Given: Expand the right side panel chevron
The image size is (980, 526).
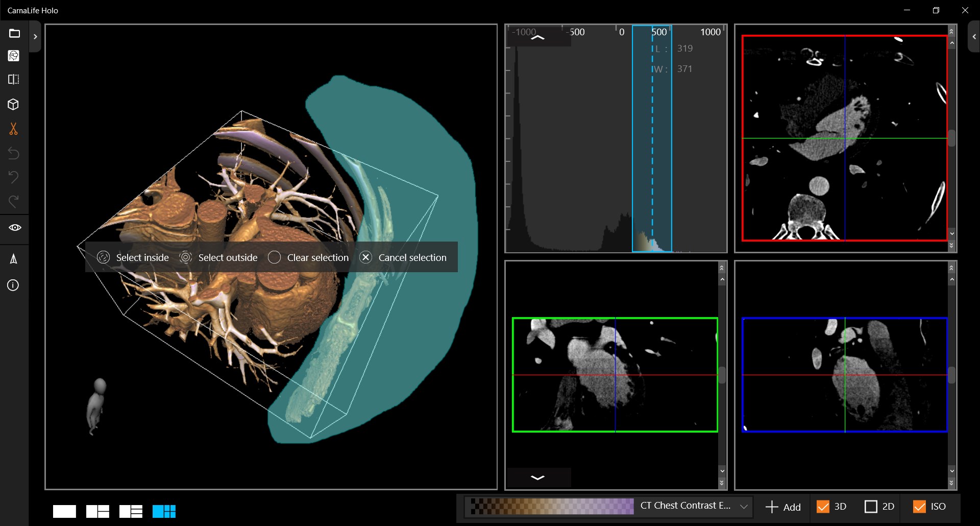Looking at the screenshot, I should (x=974, y=37).
